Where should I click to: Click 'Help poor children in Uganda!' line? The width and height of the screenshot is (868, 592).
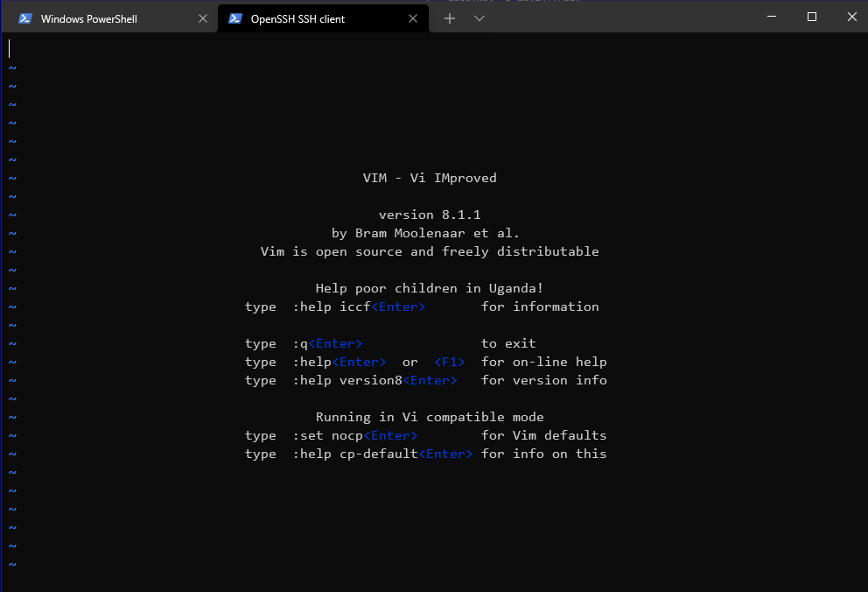430,288
